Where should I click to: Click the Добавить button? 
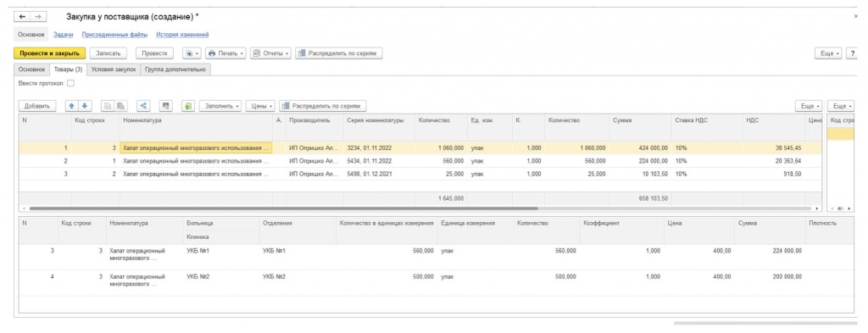pyautogui.click(x=37, y=106)
